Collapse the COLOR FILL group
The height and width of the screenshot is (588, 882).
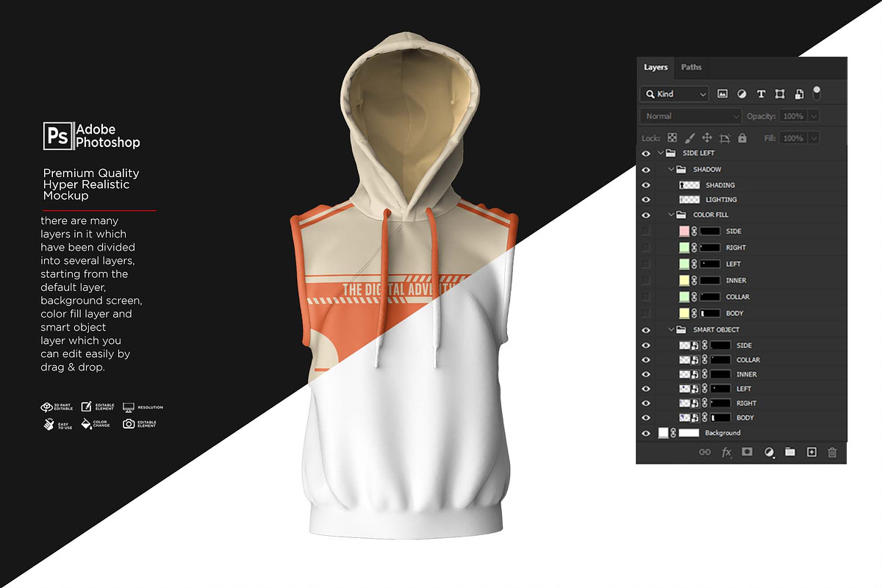(x=670, y=215)
